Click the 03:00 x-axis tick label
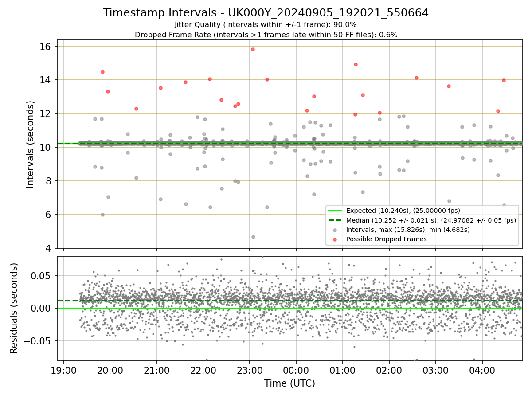The image size is (532, 399). 436,371
